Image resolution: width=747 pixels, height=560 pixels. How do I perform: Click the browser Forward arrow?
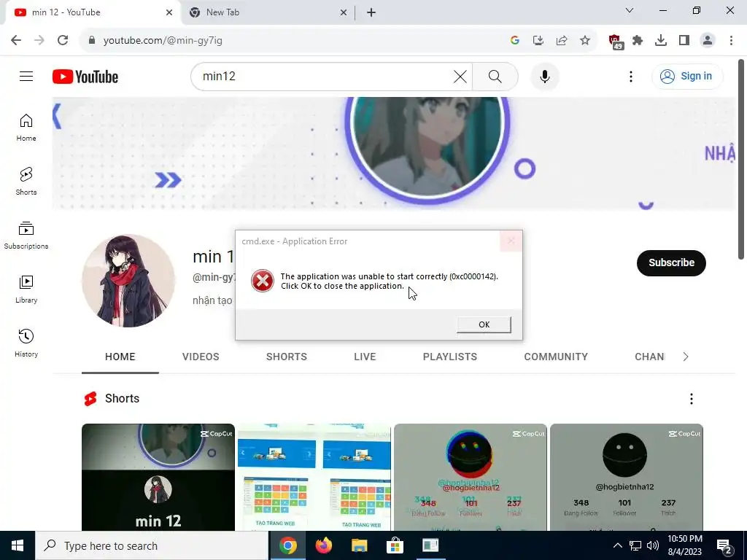(x=39, y=40)
